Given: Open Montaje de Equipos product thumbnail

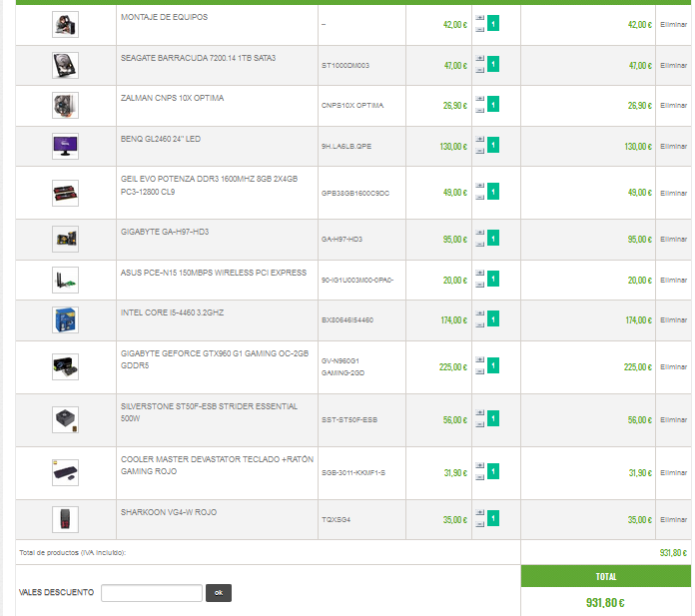Looking at the screenshot, I should point(65,24).
